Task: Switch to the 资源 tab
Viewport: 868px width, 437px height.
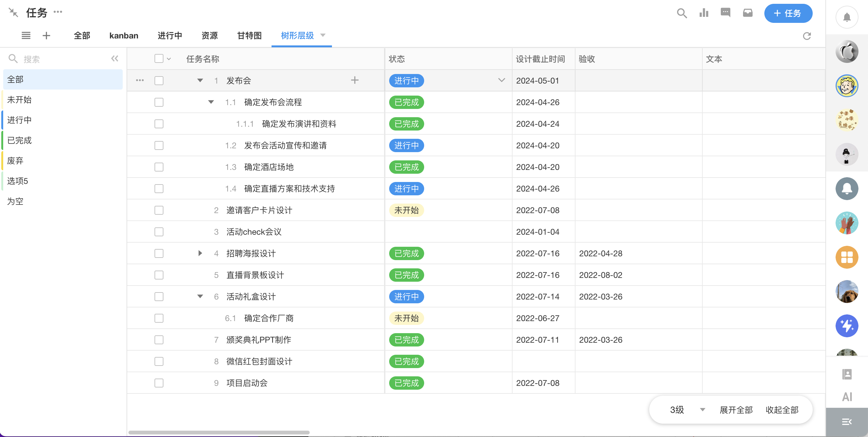Action: tap(209, 35)
